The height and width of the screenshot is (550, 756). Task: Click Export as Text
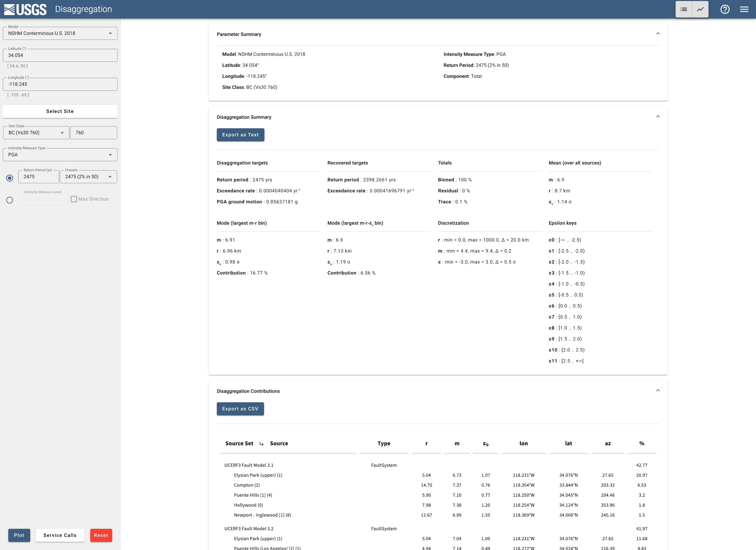coord(240,135)
